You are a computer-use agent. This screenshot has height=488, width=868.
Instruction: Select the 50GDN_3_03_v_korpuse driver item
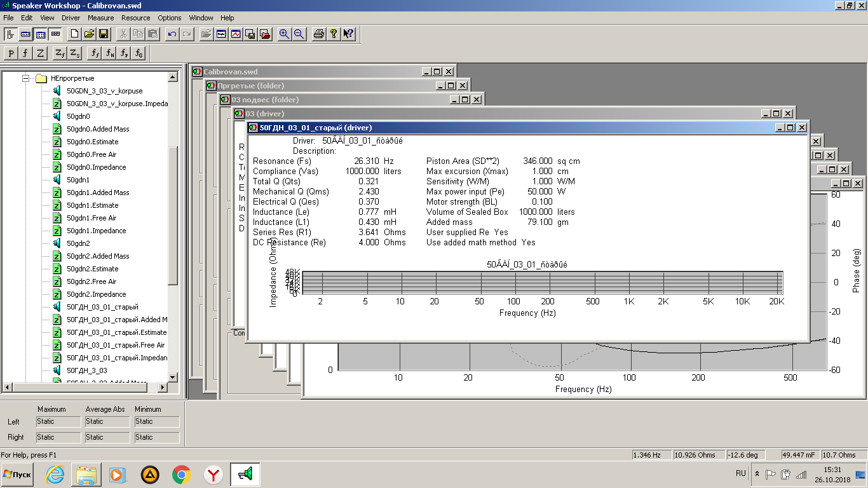click(104, 91)
